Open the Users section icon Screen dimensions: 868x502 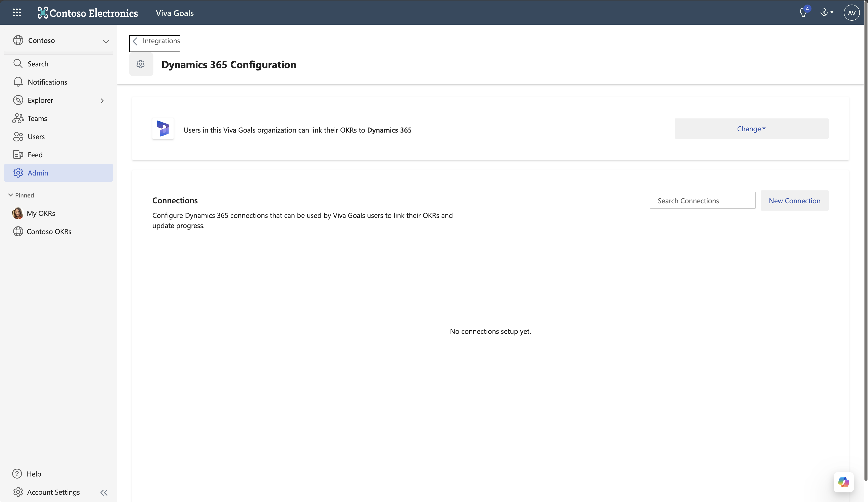(x=18, y=137)
